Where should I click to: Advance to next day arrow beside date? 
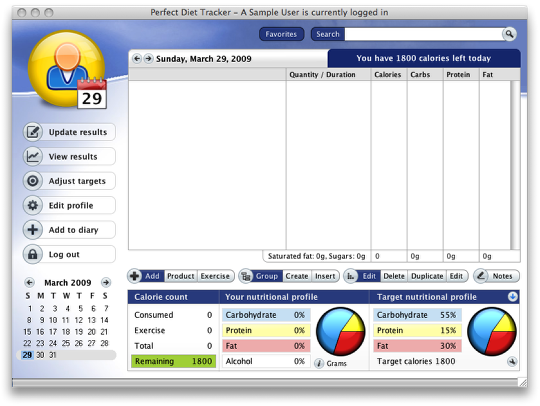point(148,59)
